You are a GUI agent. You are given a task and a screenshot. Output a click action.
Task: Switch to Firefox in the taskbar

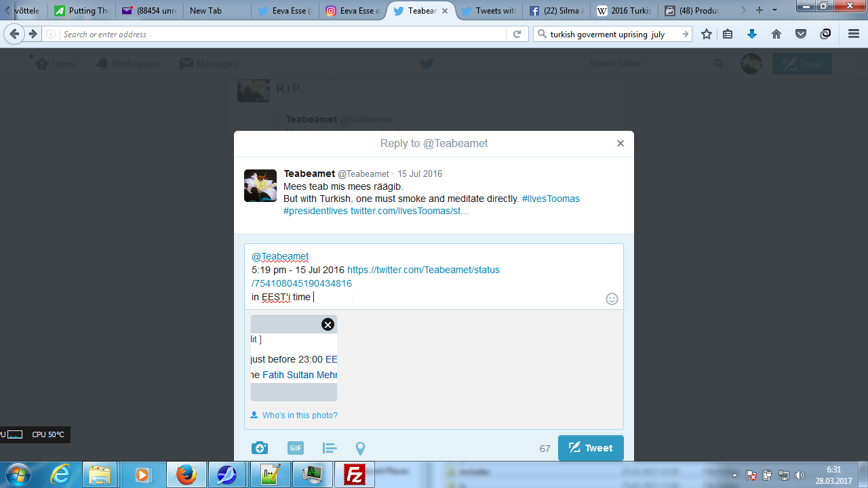tap(185, 474)
